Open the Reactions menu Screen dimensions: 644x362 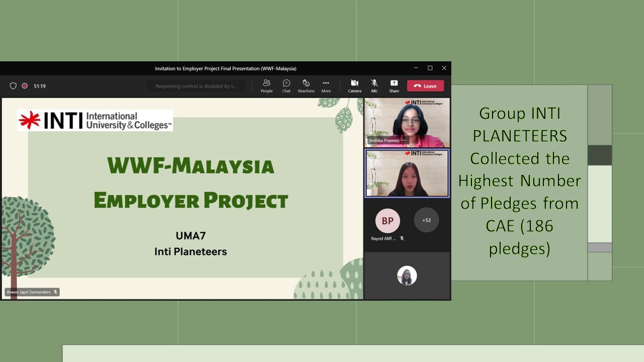[x=306, y=86]
